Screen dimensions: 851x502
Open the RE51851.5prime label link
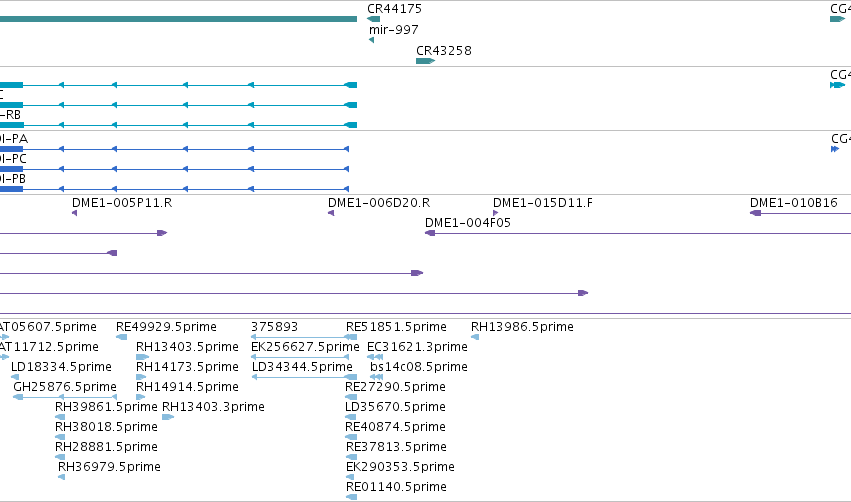click(396, 327)
